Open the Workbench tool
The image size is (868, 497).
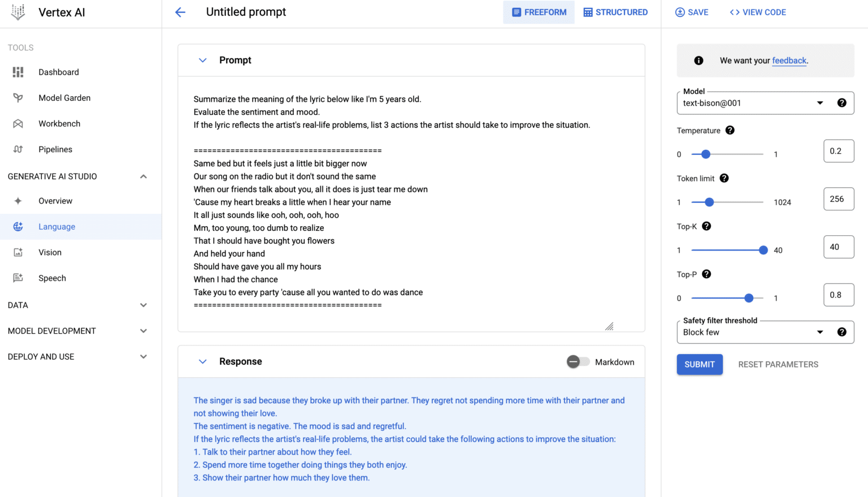point(59,124)
